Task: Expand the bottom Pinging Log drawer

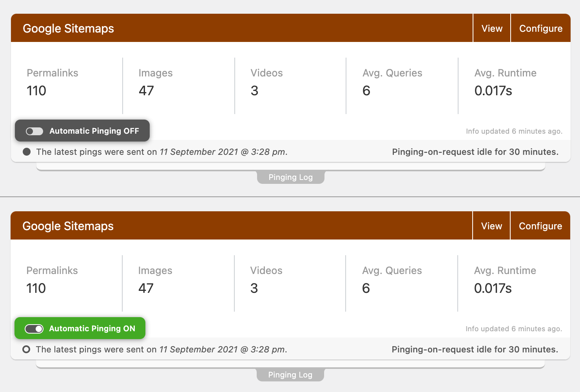Action: pyautogui.click(x=290, y=375)
